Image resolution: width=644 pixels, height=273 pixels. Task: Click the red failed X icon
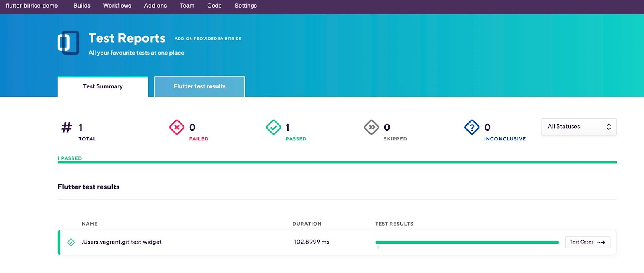(177, 127)
